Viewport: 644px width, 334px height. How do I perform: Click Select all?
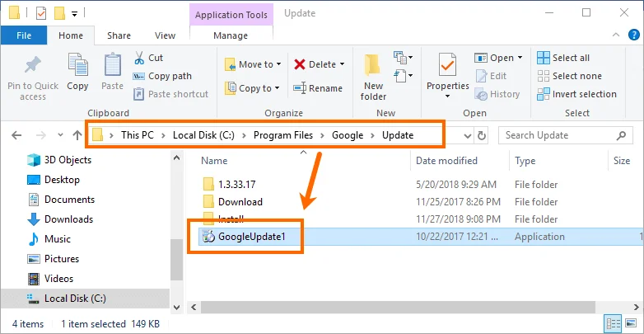click(x=563, y=58)
